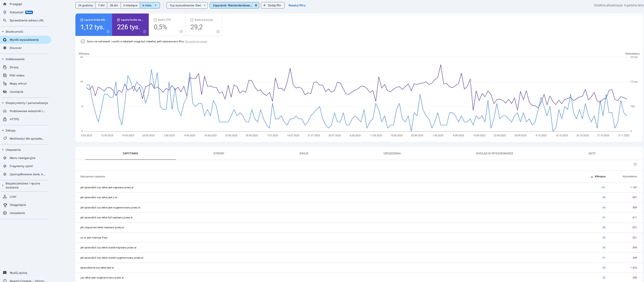This screenshot has width=644, height=282.
Task: Open Discover report via asterisk icon
Action: [x=5, y=48]
